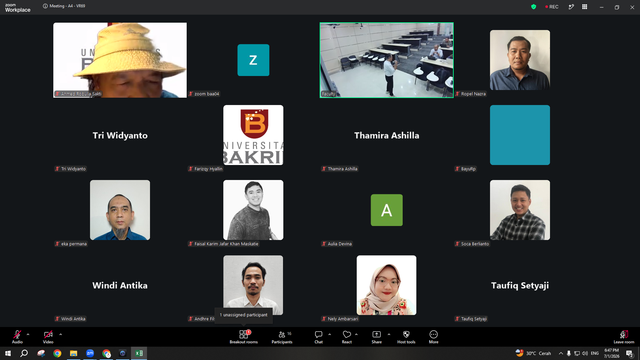Start camera using the Video button
The image size is (640, 360).
[x=48, y=337]
